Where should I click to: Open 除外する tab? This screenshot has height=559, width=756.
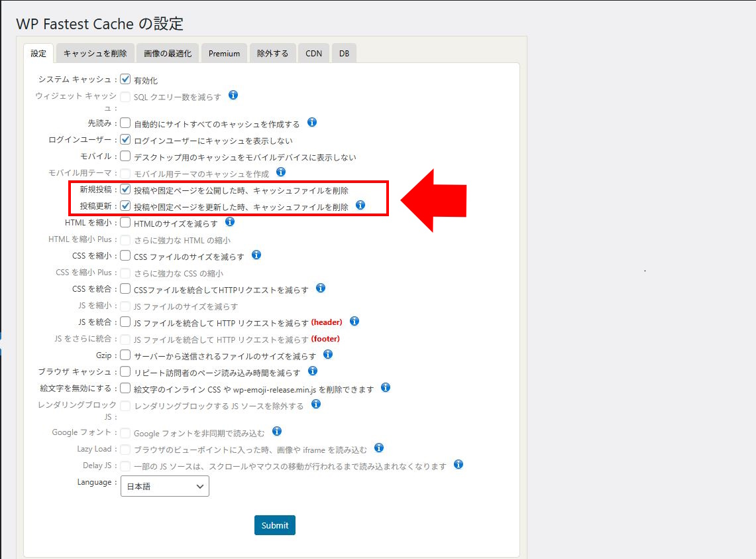point(272,53)
